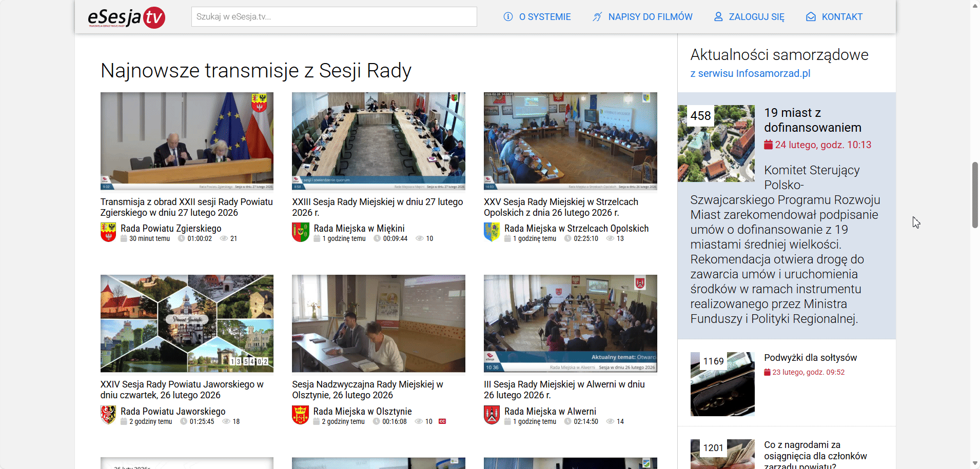Click the Rada Miejska w Alwerni crest icon
This screenshot has width=980, height=469.
point(492,415)
